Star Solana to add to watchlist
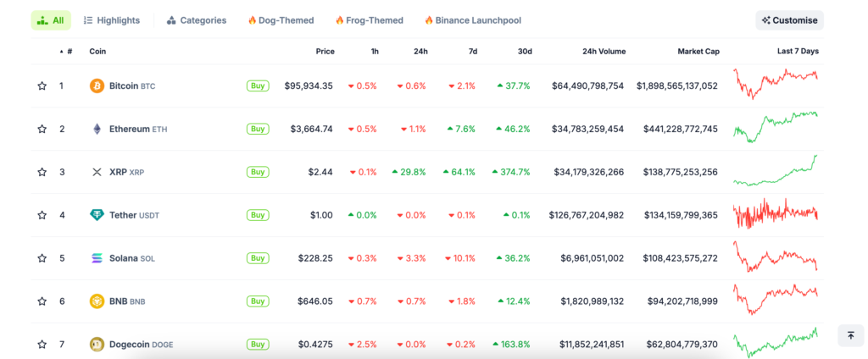This screenshot has height=359, width=868. 42,258
